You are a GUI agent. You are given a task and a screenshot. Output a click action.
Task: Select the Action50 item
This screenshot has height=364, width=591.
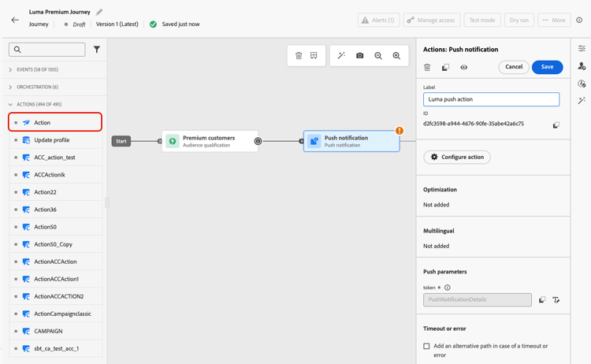coord(56,226)
